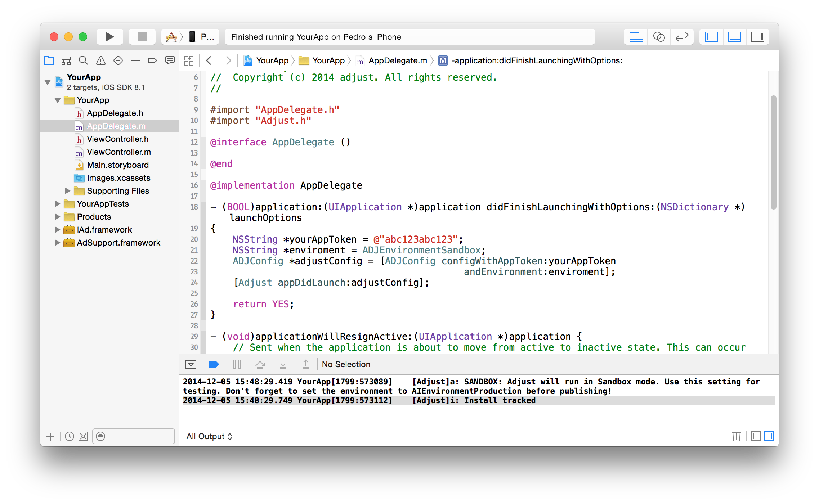Viewport: 819px width, 504px height.
Task: Toggle the bottom Debug area panel
Action: pos(734,37)
